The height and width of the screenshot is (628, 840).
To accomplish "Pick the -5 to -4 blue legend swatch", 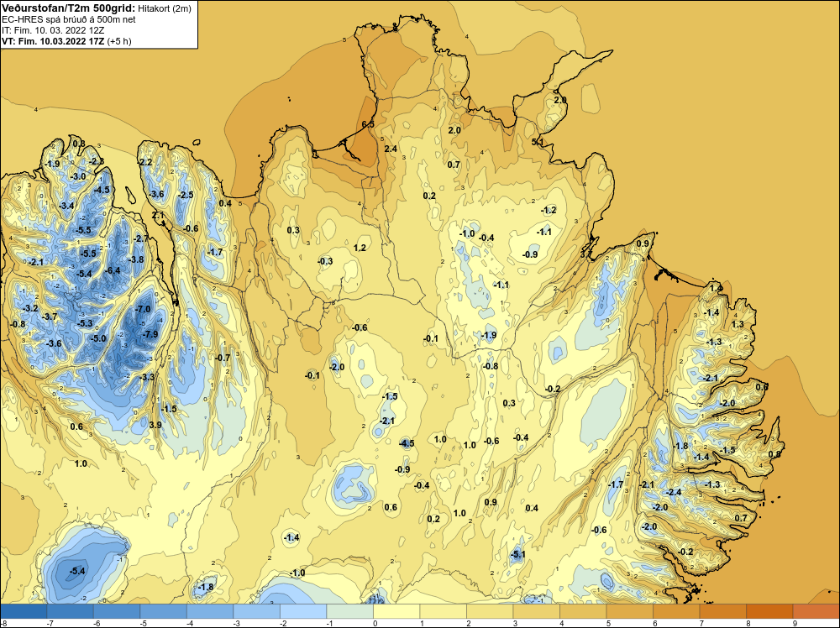I will coord(164,611).
